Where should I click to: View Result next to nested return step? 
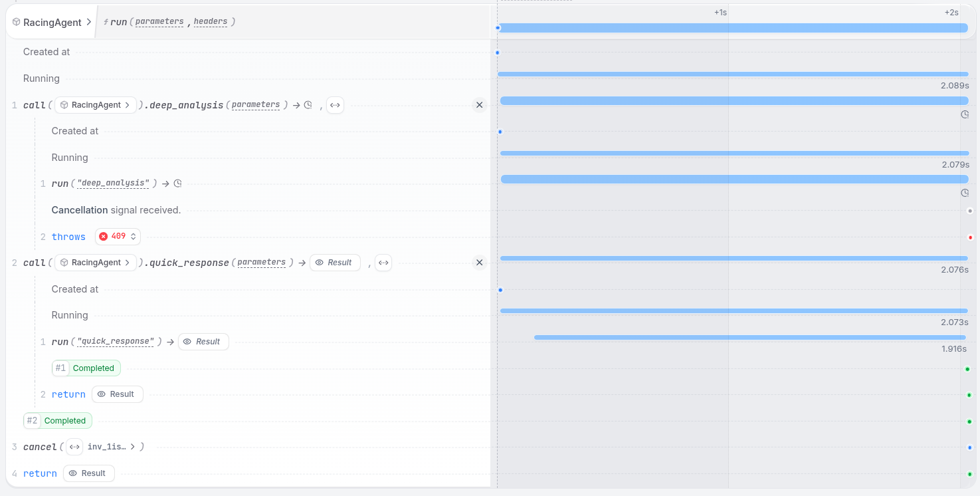[x=117, y=394]
